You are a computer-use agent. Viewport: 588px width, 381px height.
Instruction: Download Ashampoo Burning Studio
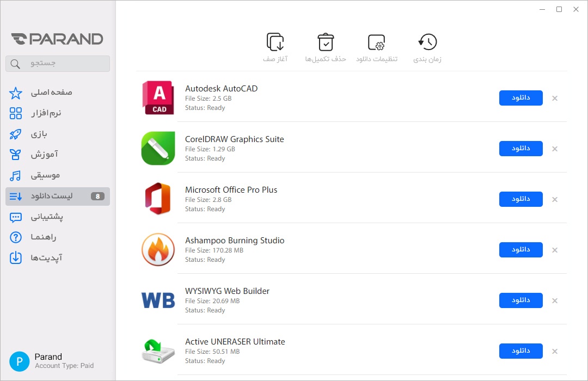pos(520,250)
